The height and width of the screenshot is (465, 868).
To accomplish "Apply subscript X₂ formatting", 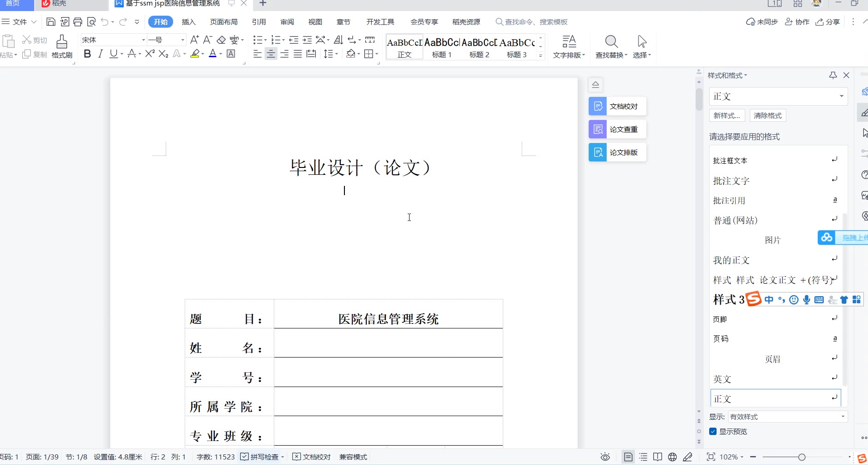I will click(163, 54).
